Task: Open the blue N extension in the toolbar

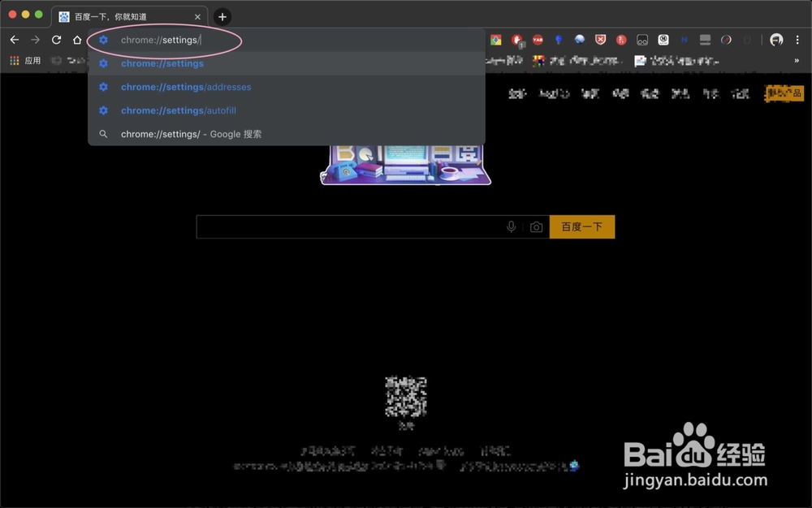Action: click(682, 39)
